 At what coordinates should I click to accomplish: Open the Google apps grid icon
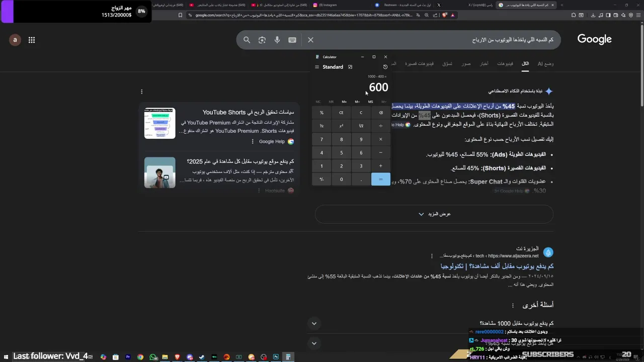[x=32, y=40]
